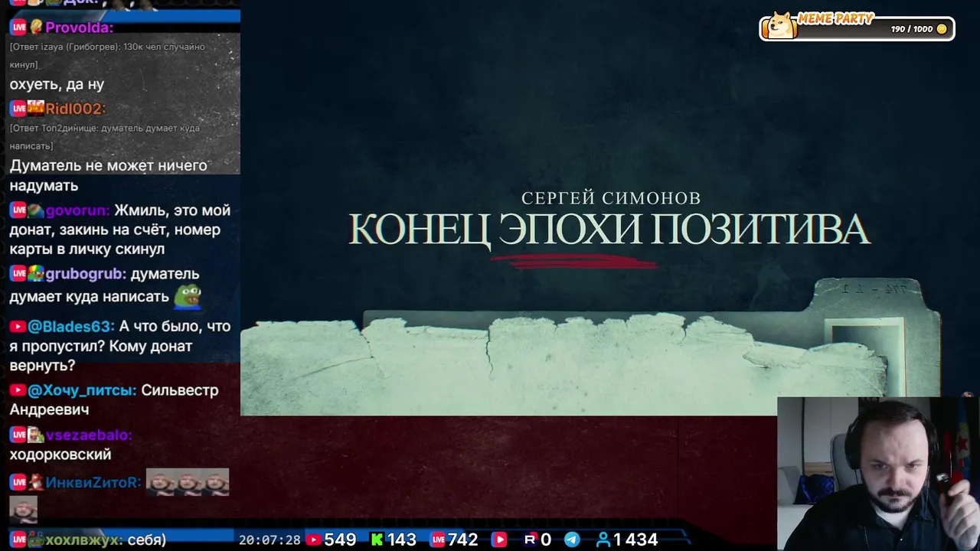Click the frog emote in grubogrub's message
Viewport: 980px width, 551px height.
point(188,296)
